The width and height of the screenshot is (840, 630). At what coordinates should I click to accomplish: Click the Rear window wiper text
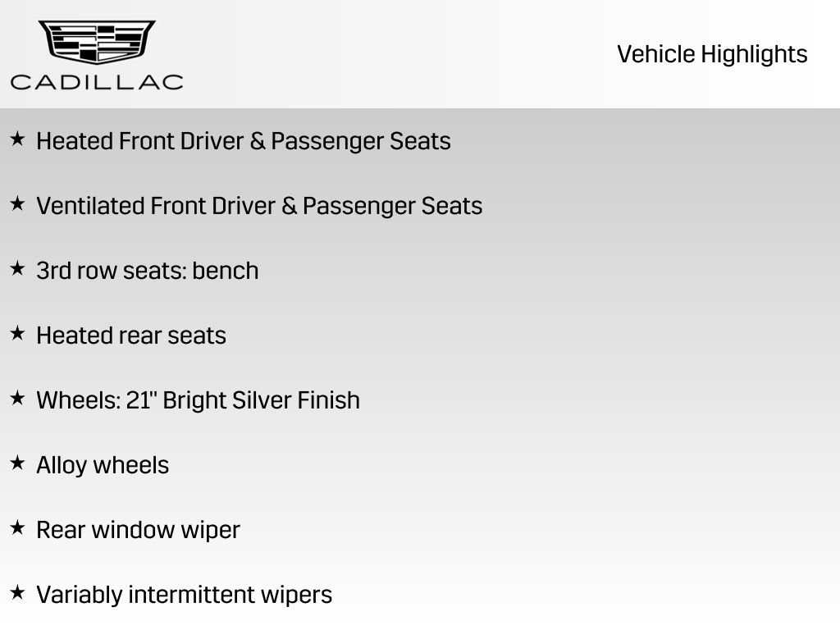coord(138,530)
